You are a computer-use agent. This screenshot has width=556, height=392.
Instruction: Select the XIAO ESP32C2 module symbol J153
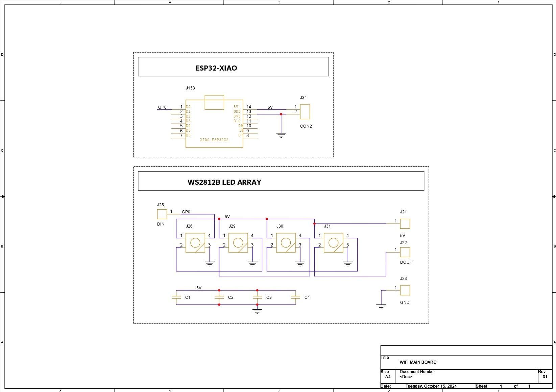[214, 122]
